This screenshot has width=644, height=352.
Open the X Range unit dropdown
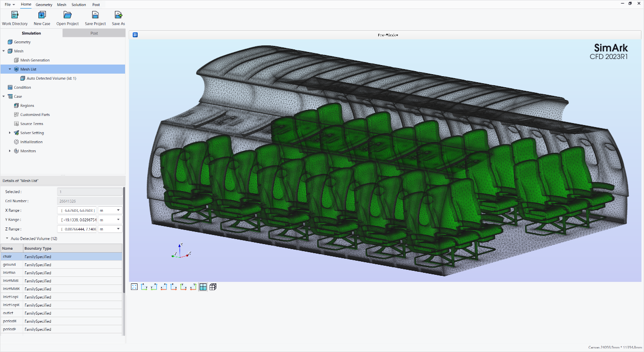[x=110, y=210]
